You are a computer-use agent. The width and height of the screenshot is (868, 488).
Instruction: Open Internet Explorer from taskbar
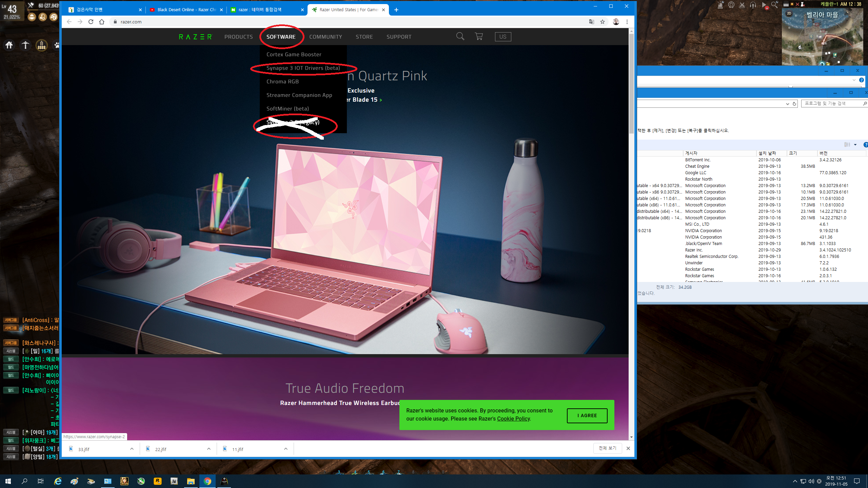click(58, 481)
